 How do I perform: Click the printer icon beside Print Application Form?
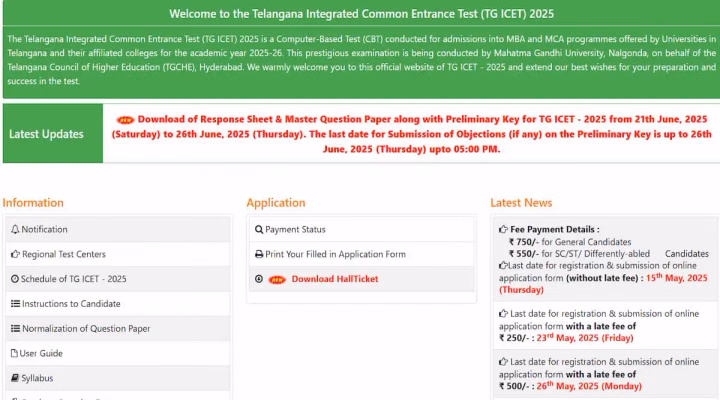(259, 255)
